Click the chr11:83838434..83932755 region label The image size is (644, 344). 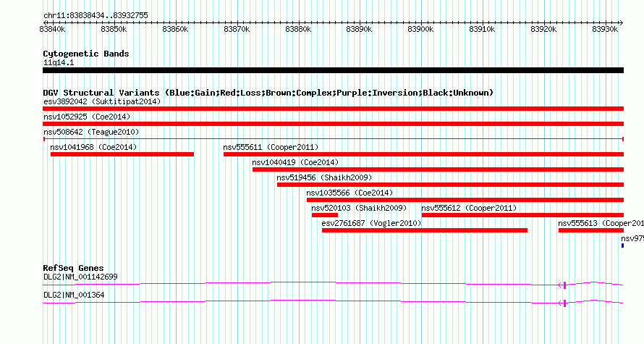pos(96,16)
